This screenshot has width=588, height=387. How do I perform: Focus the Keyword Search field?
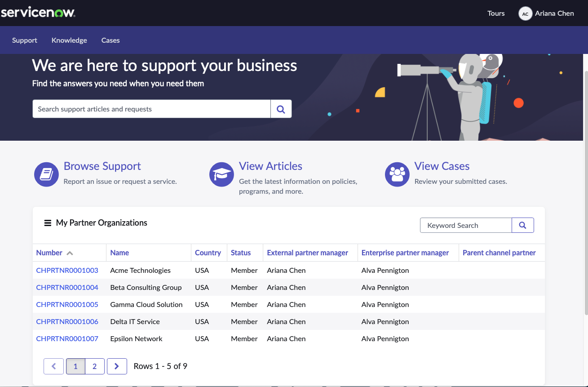466,225
